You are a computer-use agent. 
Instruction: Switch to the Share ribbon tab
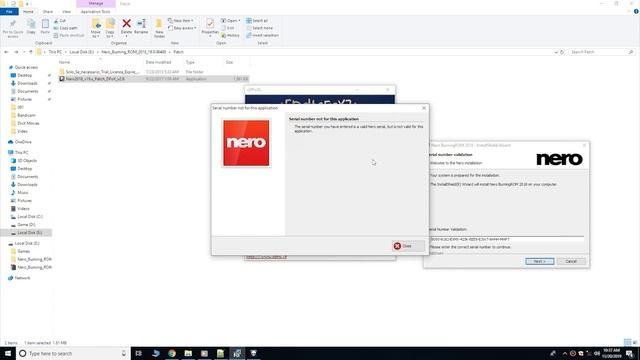48,12
